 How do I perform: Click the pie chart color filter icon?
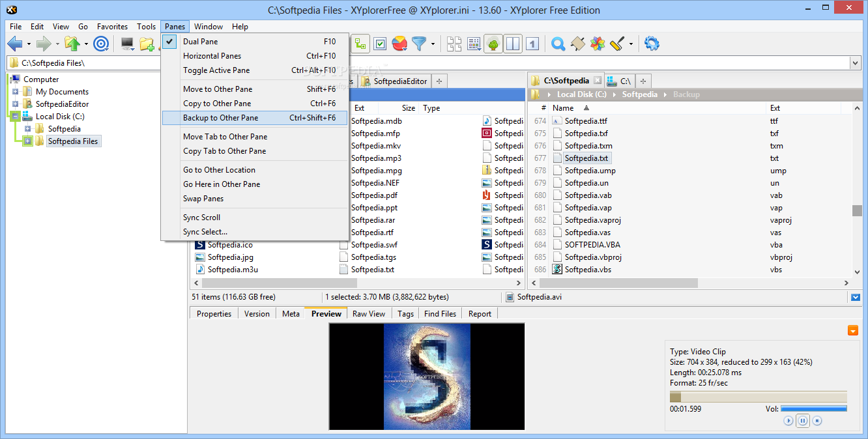pos(399,44)
